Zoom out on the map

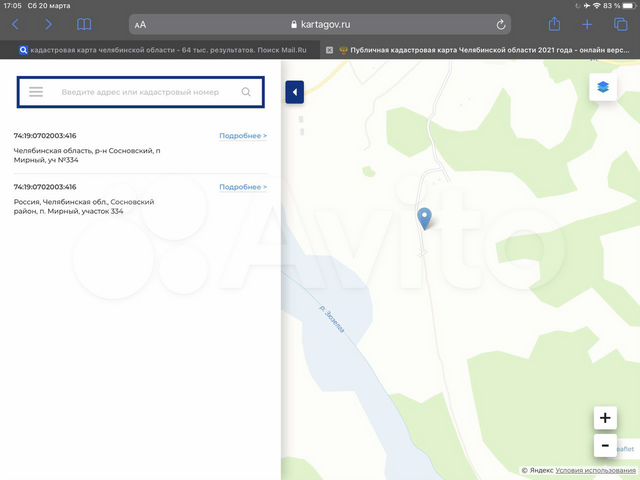(603, 446)
